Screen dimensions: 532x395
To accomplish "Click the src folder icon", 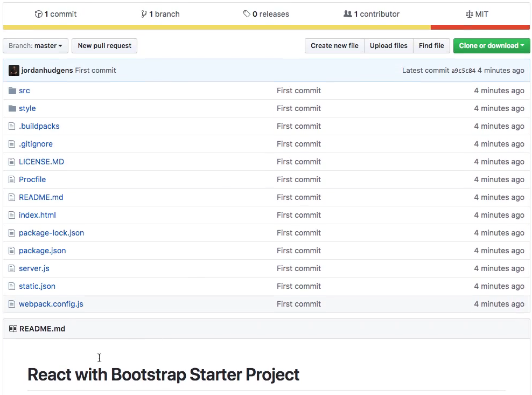I will tap(12, 91).
